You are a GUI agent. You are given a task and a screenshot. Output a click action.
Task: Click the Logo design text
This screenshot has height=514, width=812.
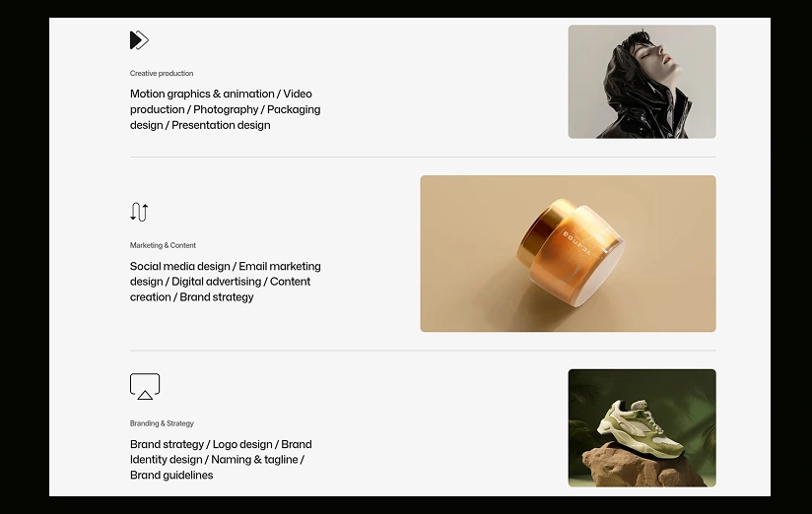pos(242,444)
